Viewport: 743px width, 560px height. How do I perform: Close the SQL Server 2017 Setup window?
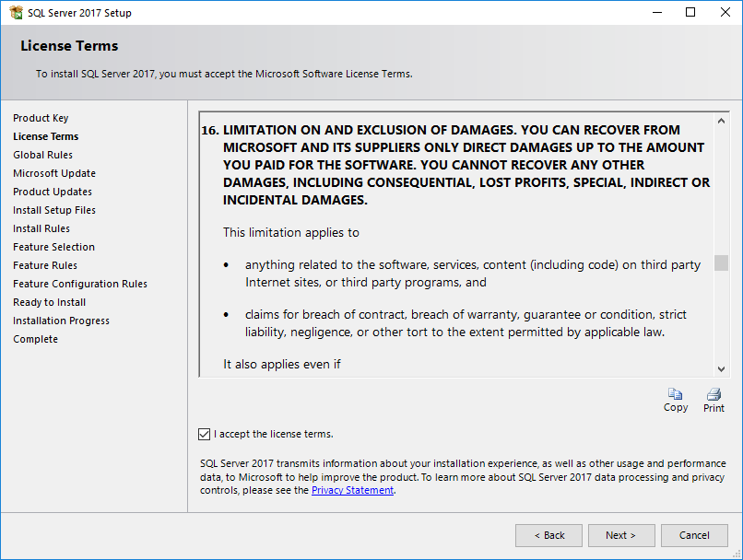725,12
